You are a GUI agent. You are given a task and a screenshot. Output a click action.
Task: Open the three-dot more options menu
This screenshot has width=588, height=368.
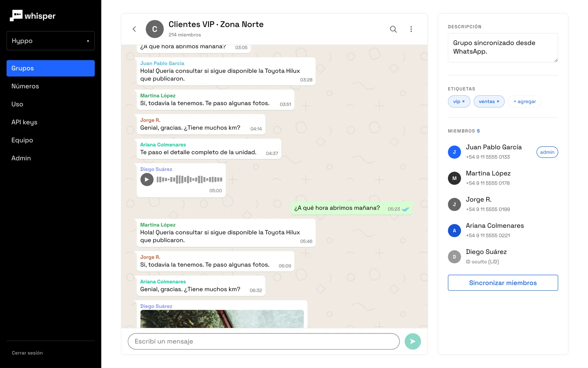click(411, 29)
